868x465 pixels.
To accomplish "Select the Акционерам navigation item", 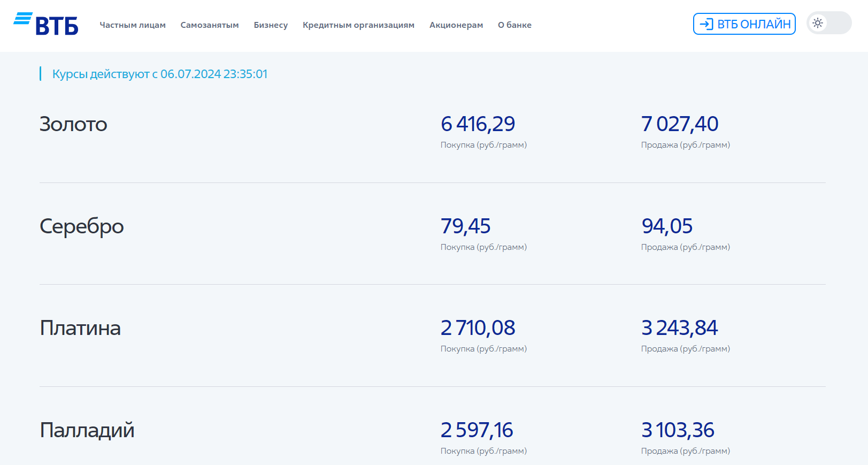I will click(x=456, y=25).
